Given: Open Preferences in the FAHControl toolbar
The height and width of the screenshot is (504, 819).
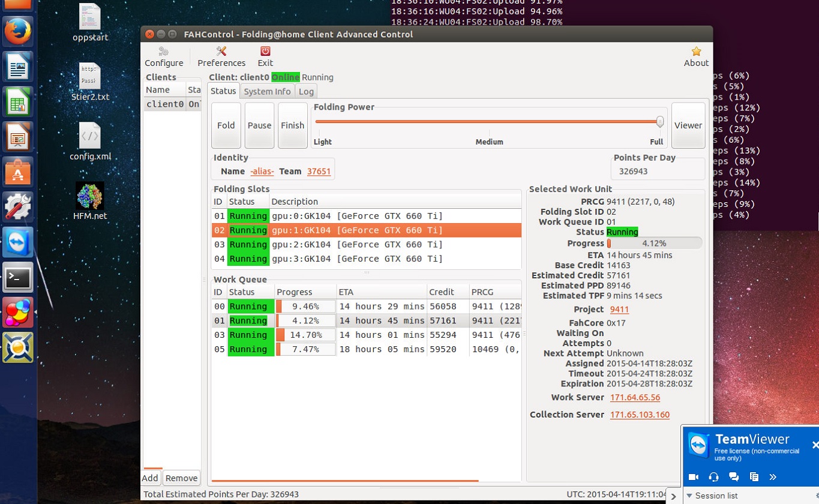Looking at the screenshot, I should coord(221,57).
